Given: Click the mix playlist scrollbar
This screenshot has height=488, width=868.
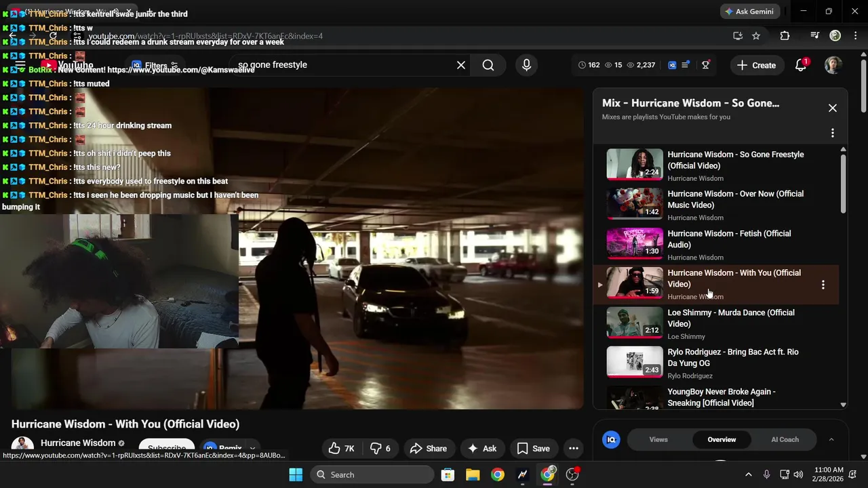Looking at the screenshot, I should (843, 183).
